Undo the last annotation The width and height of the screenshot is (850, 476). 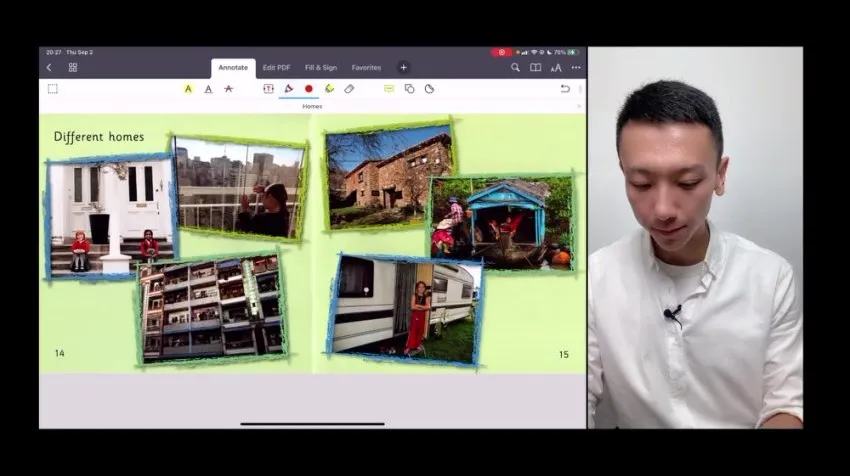(565, 89)
